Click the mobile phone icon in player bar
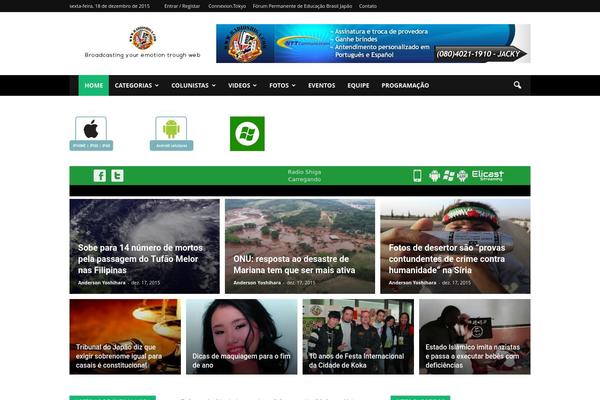The height and width of the screenshot is (400, 600). [x=417, y=176]
